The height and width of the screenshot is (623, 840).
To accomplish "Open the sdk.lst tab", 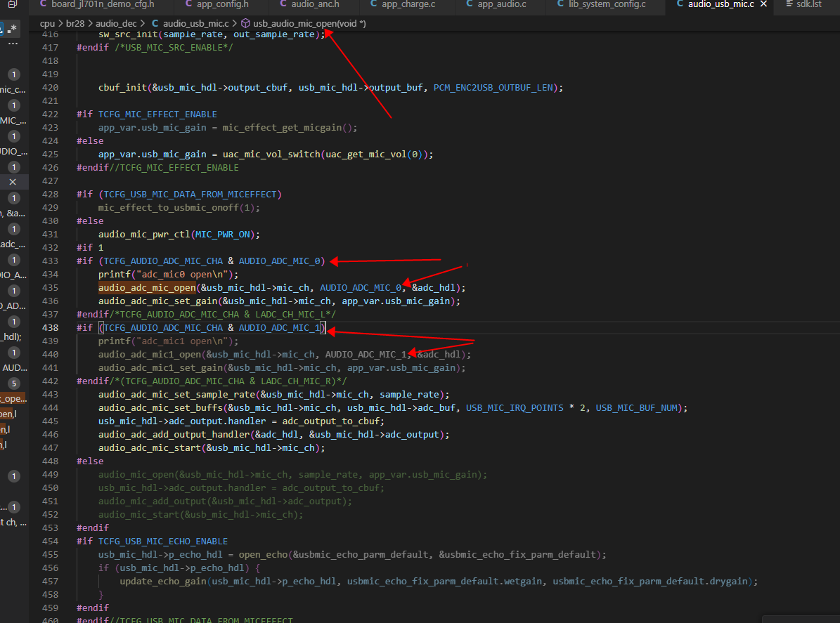I will coord(803,4).
